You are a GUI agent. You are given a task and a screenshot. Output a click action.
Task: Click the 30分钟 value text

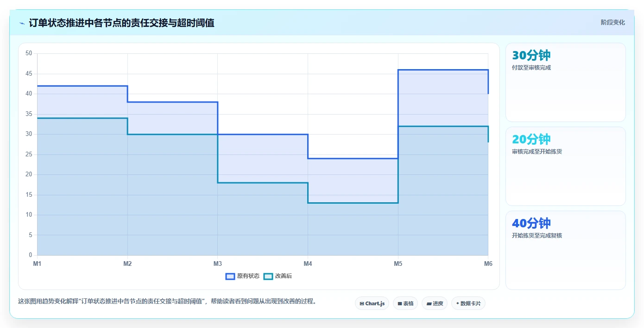click(x=531, y=55)
